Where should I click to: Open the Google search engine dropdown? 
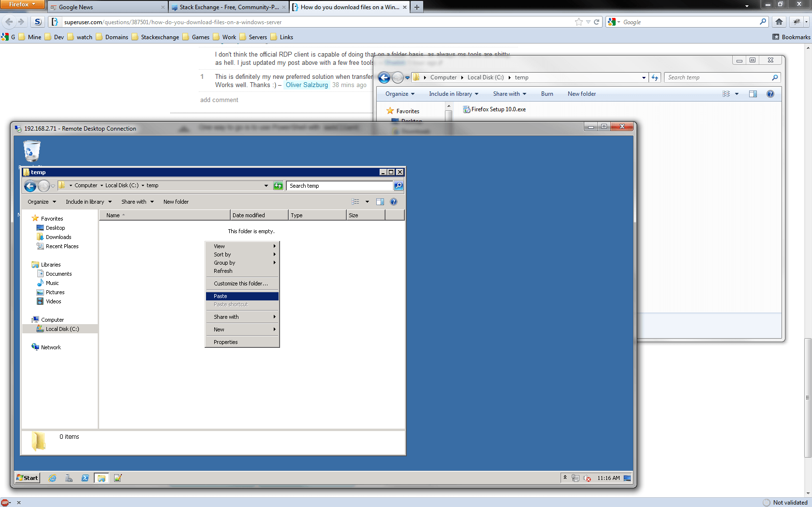(614, 22)
